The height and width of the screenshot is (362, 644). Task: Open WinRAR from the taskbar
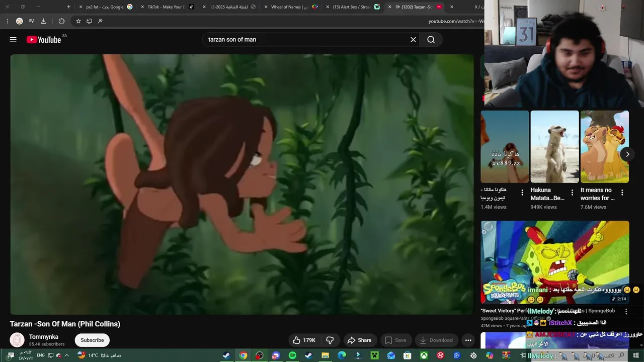pos(506,355)
